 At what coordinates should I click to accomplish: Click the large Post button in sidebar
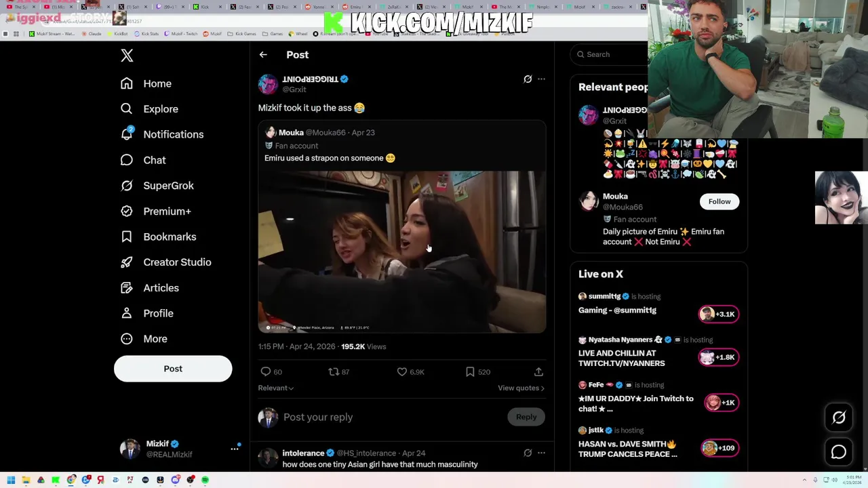pyautogui.click(x=173, y=369)
